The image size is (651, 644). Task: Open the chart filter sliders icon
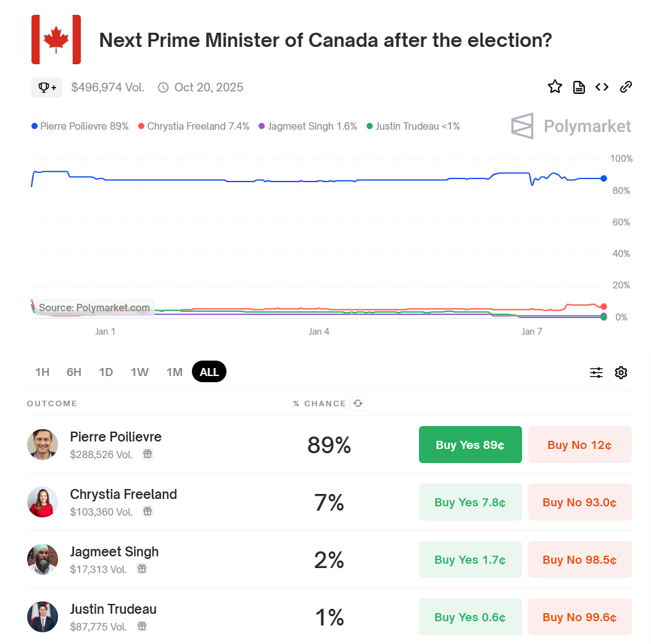pos(596,372)
